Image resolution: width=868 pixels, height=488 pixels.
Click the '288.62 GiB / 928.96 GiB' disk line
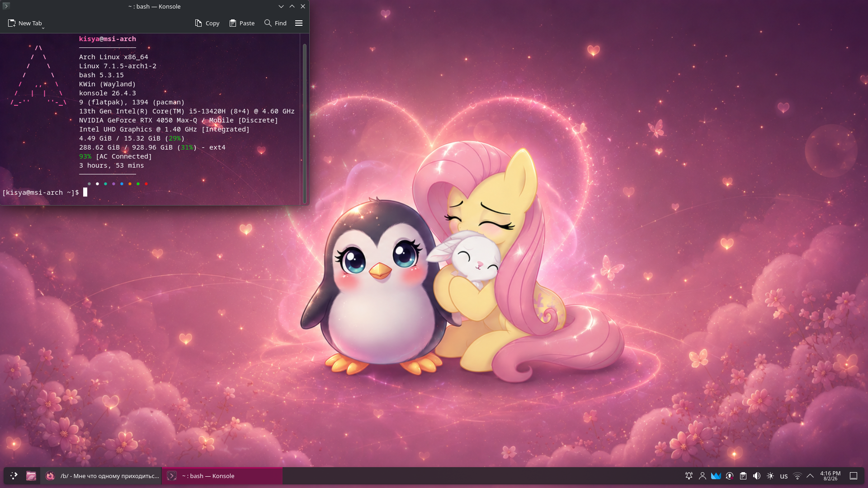point(152,147)
